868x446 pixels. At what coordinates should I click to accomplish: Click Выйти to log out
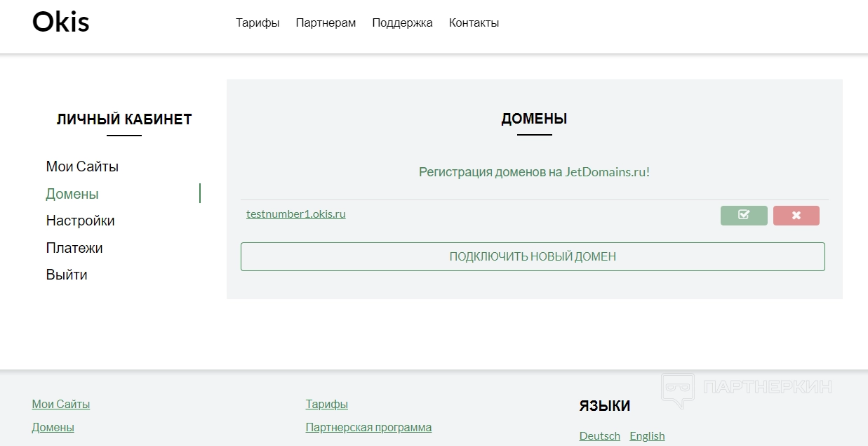tap(67, 275)
